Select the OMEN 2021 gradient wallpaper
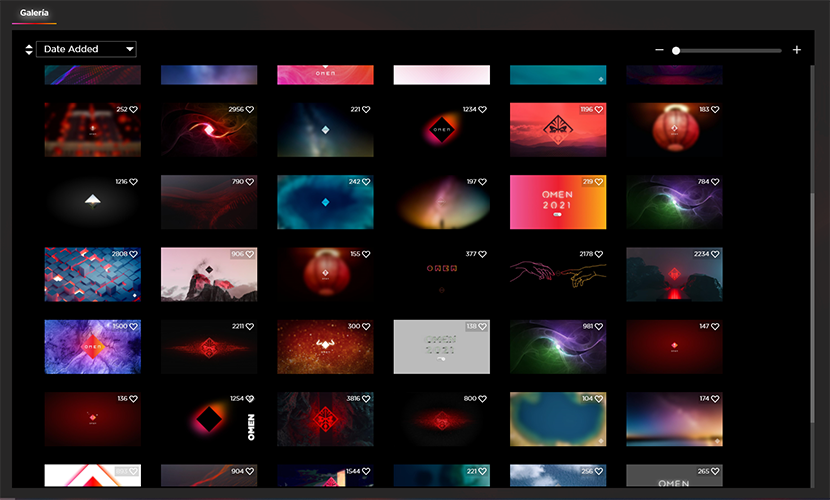830x500 pixels. [x=558, y=202]
